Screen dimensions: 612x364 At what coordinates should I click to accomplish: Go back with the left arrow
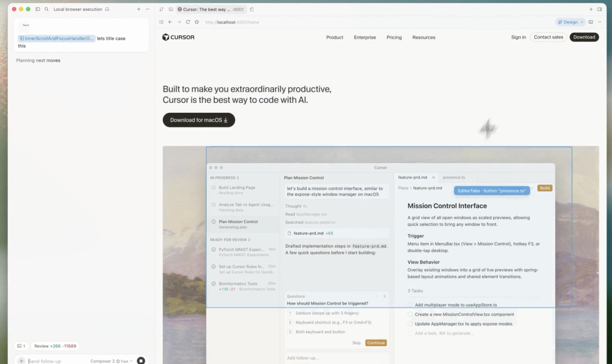[x=170, y=22]
